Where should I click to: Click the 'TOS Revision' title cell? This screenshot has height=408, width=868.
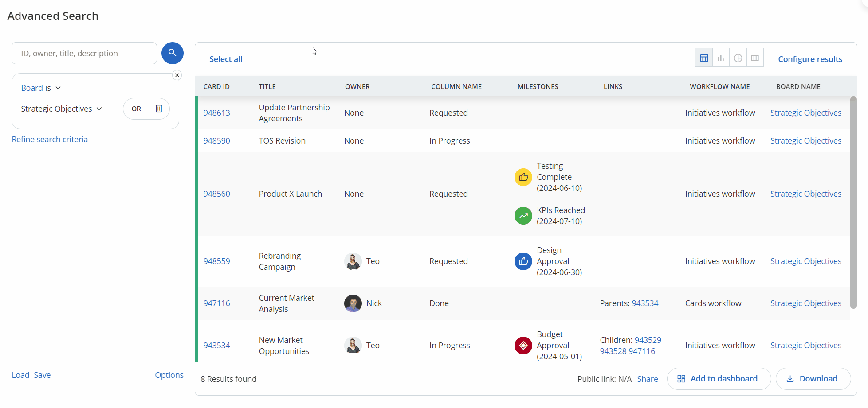tap(282, 140)
